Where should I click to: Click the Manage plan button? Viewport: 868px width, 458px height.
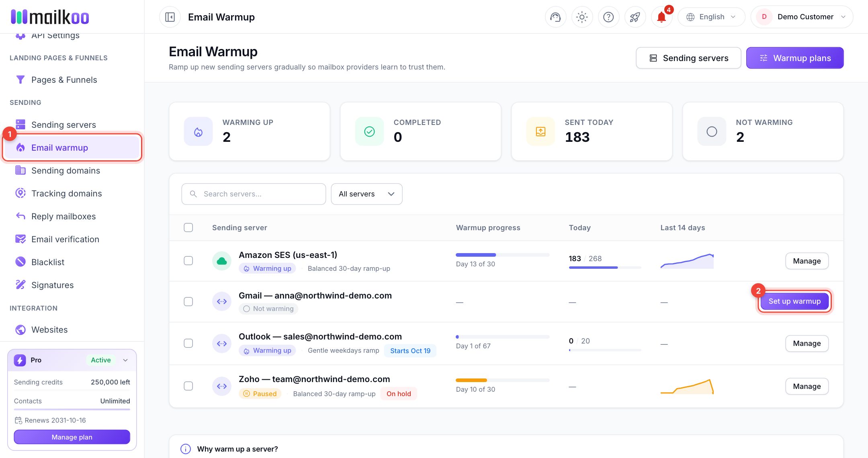(72, 437)
